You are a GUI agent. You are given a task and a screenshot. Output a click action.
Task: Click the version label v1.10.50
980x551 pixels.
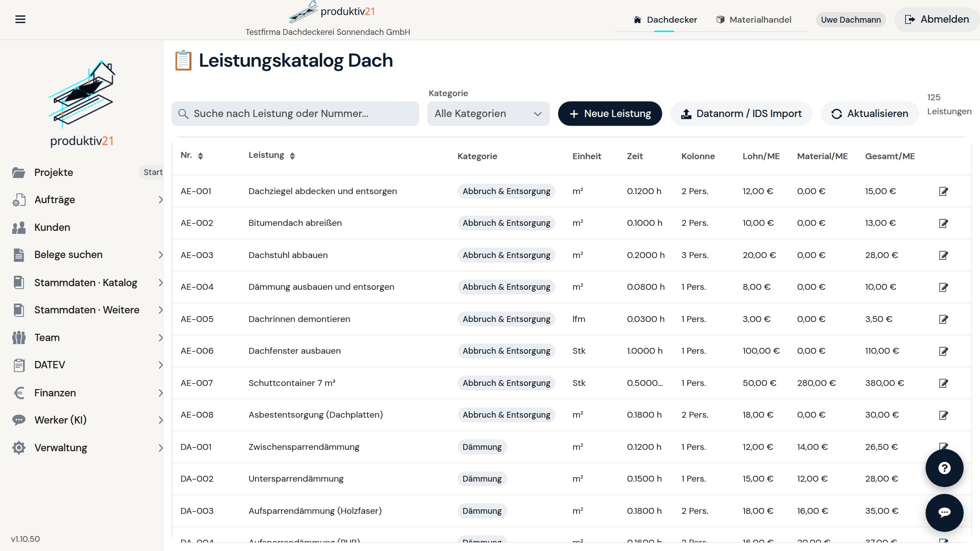(x=25, y=539)
